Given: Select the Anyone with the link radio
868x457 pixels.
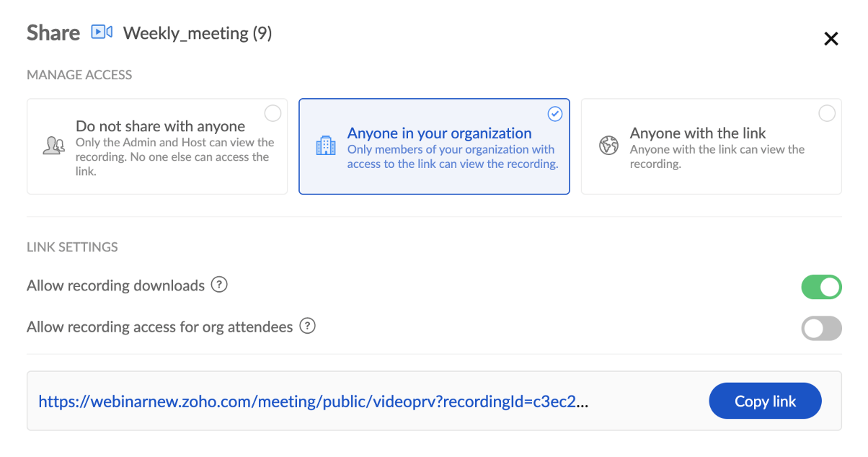Looking at the screenshot, I should (827, 113).
